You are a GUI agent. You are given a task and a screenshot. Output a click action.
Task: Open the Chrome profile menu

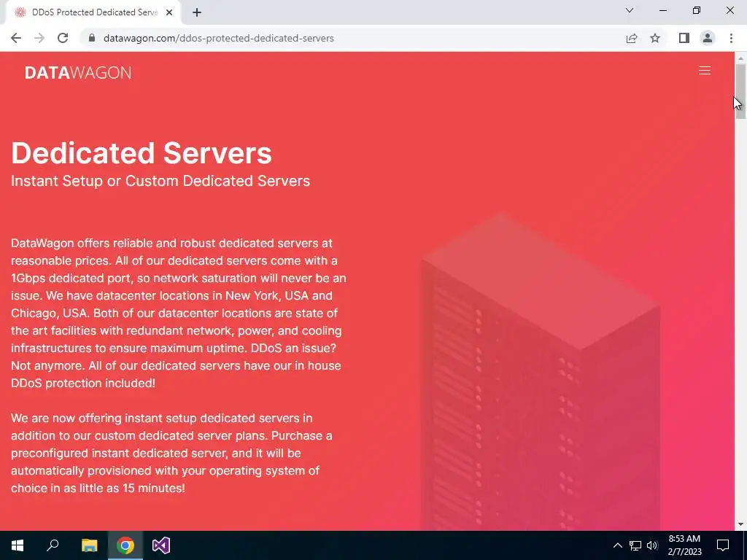(x=708, y=38)
